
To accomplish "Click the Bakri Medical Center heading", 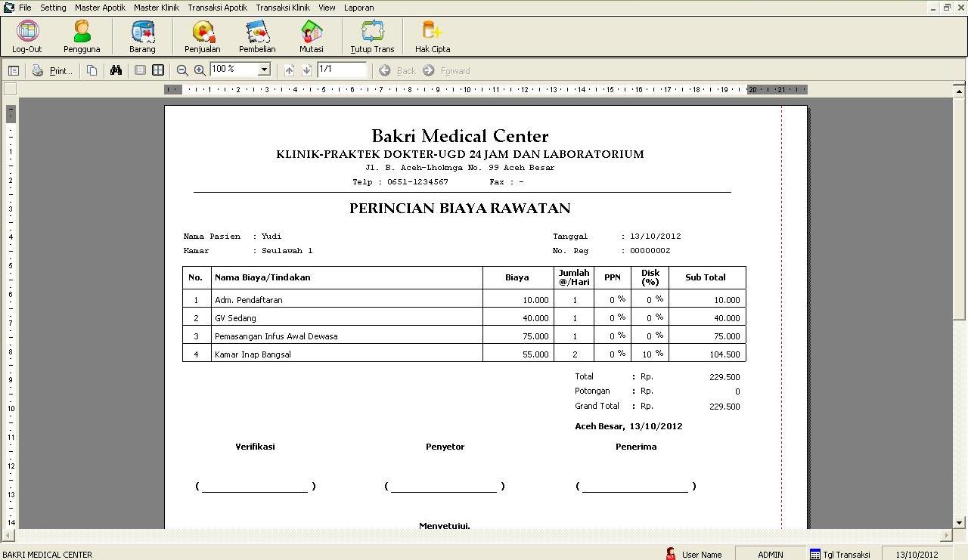I will coord(460,136).
